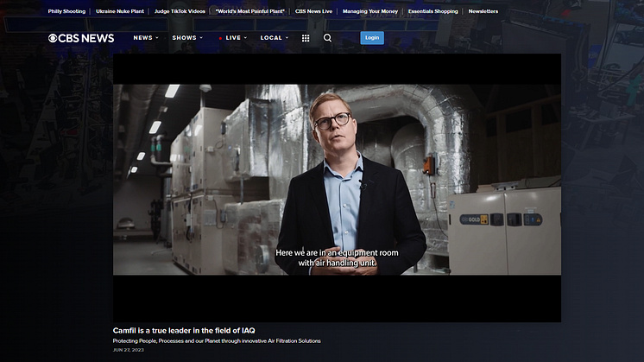
Task: Open headline "Camfil is a true leader"
Action: coord(183,330)
